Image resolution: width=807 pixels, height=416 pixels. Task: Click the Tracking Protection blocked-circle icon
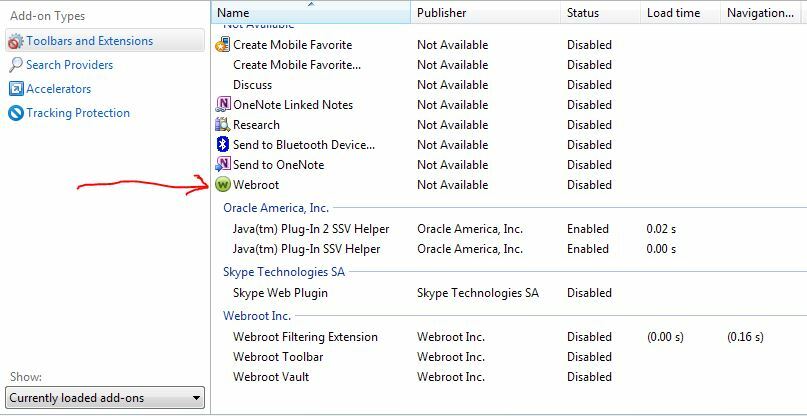pos(16,113)
